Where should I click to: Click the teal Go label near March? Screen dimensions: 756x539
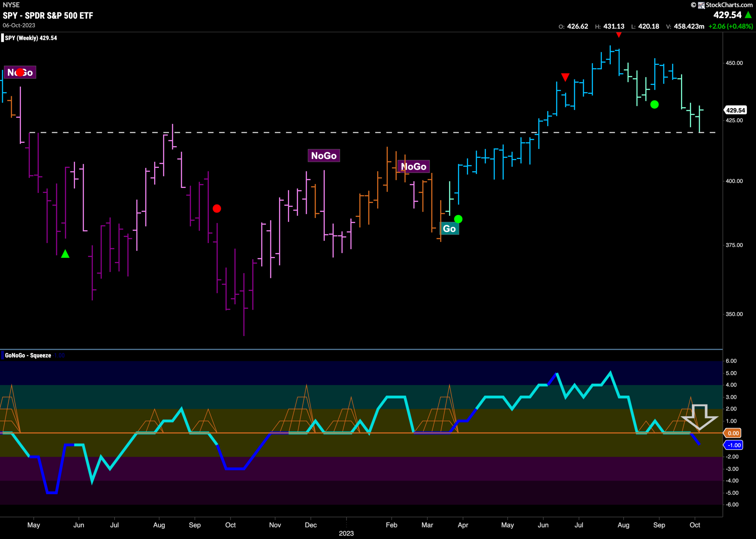point(449,229)
